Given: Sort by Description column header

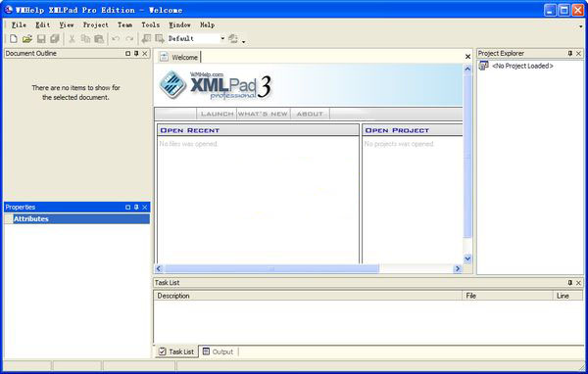Looking at the screenshot, I should [308, 296].
